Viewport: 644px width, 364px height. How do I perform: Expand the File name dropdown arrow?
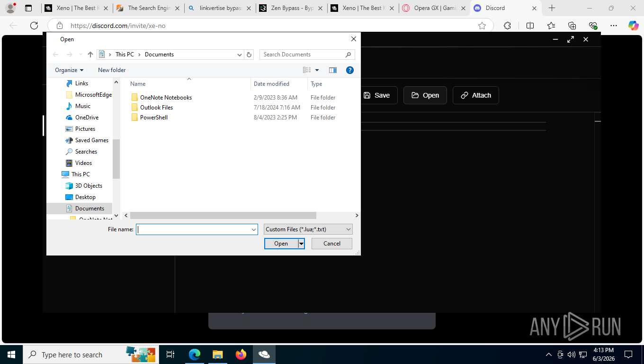254,229
